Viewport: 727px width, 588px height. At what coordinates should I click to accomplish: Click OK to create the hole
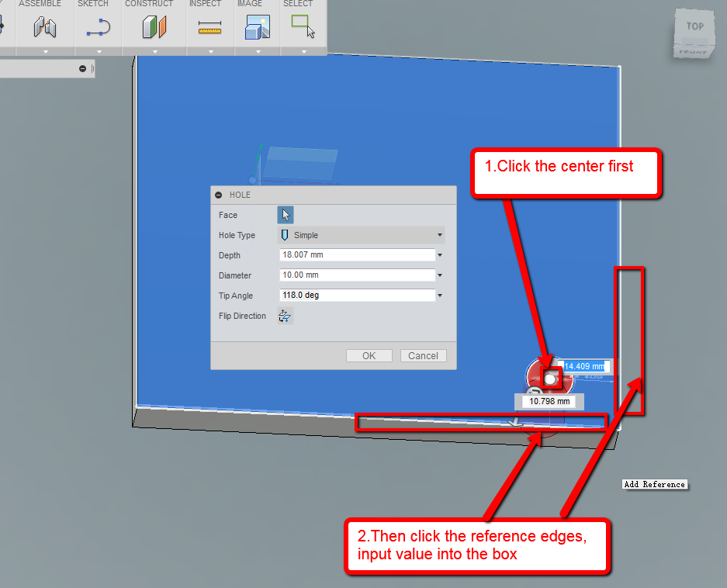(369, 355)
